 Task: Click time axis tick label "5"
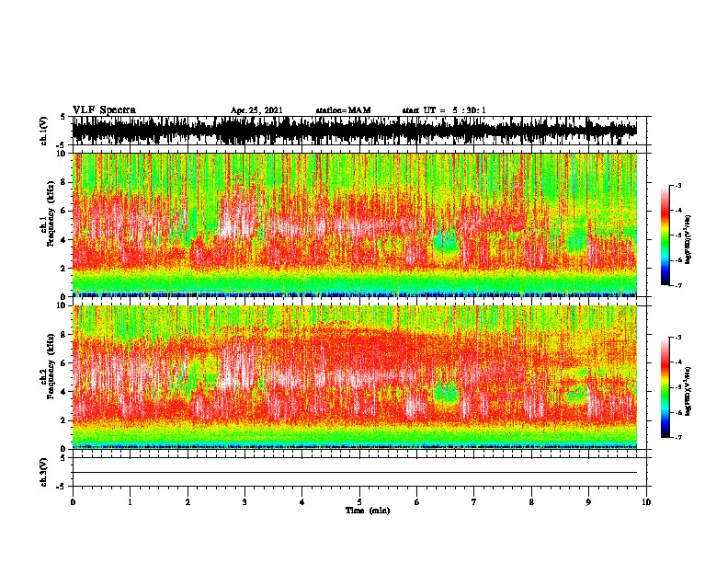pyautogui.click(x=359, y=502)
